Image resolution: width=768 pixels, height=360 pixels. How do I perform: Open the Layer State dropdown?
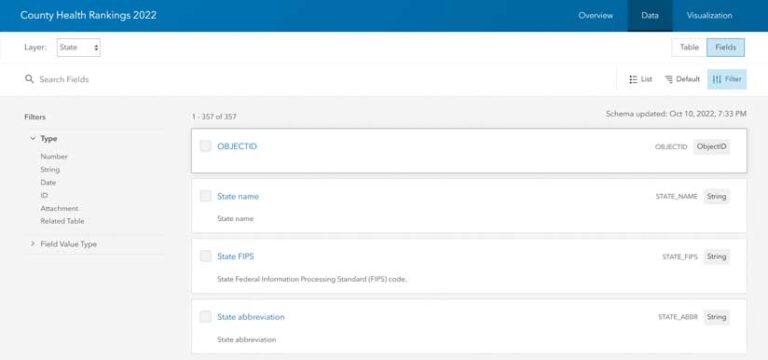pyautogui.click(x=78, y=48)
